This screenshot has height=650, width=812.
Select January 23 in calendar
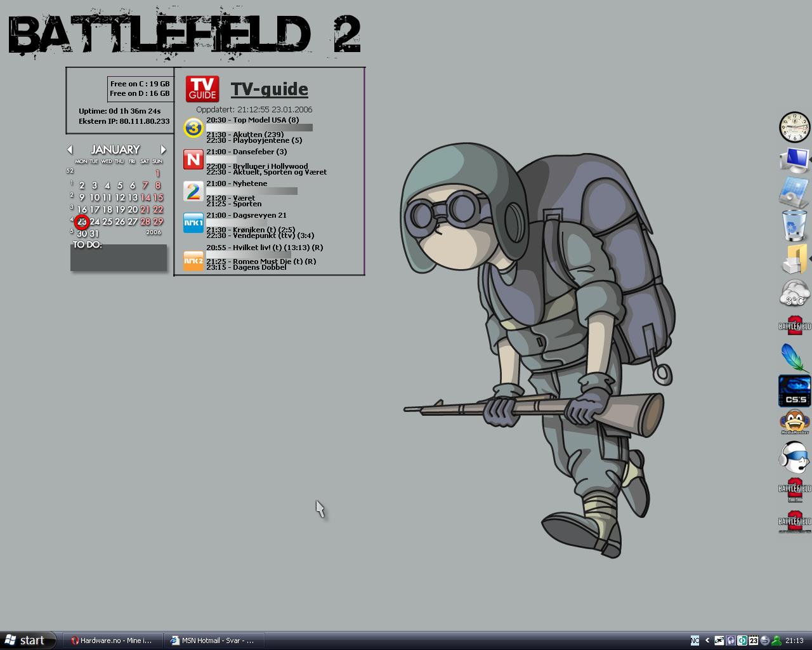(82, 222)
